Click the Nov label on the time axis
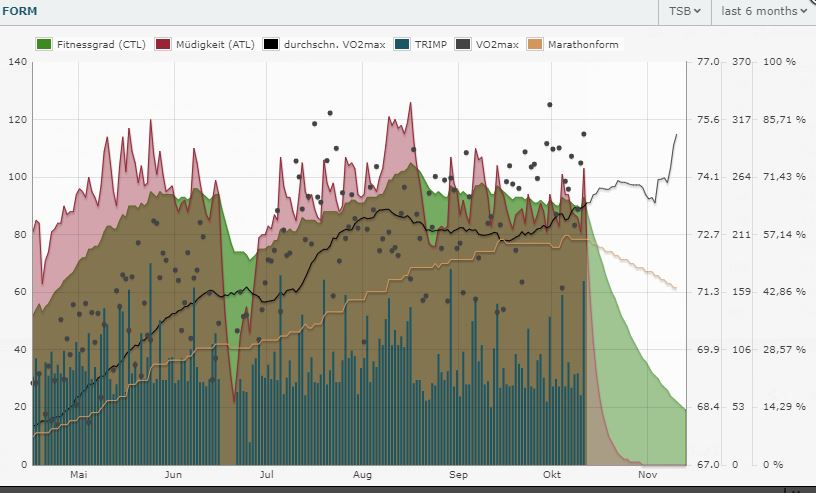This screenshot has height=493, width=816. tap(647, 476)
